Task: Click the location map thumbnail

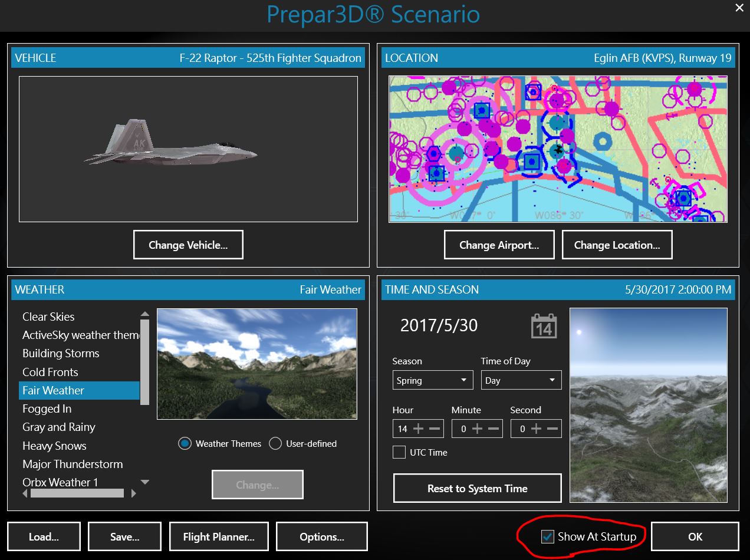Action: click(x=557, y=149)
